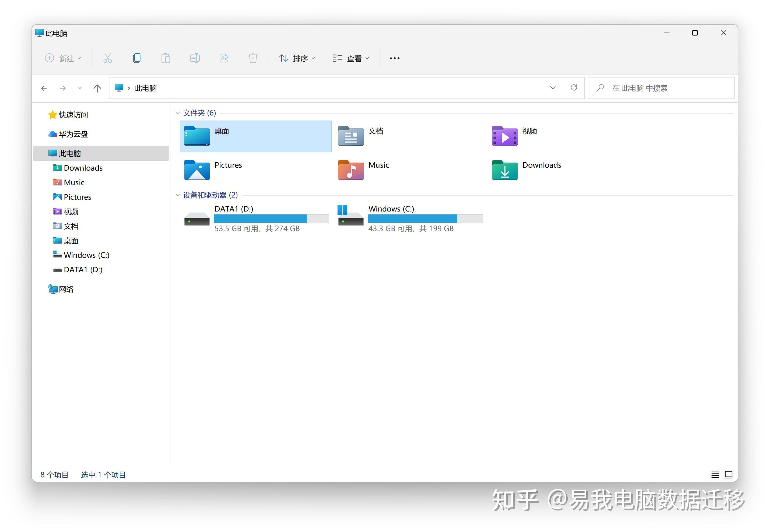Viewport: 765px width, 532px height.
Task: Click the Delete trash icon
Action: point(253,58)
